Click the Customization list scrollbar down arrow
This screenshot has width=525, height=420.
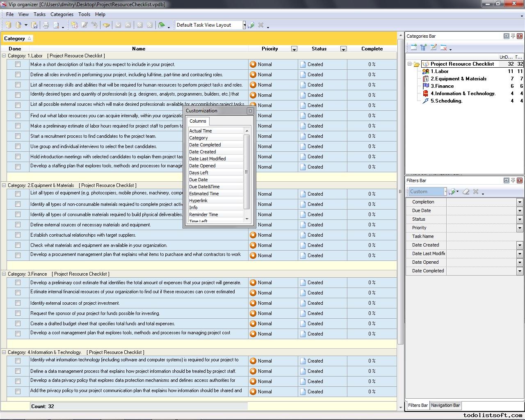247,219
